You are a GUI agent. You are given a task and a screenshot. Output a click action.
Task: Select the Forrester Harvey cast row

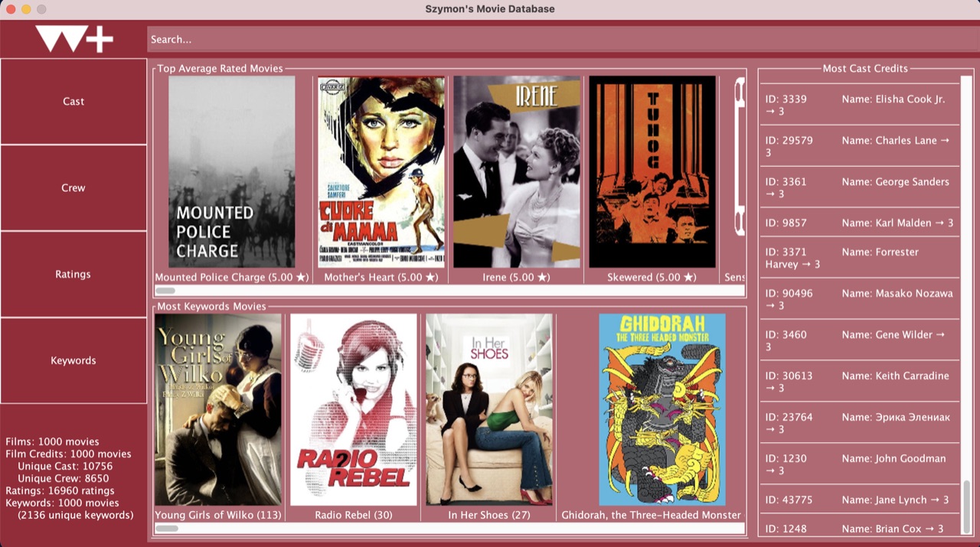[859, 258]
